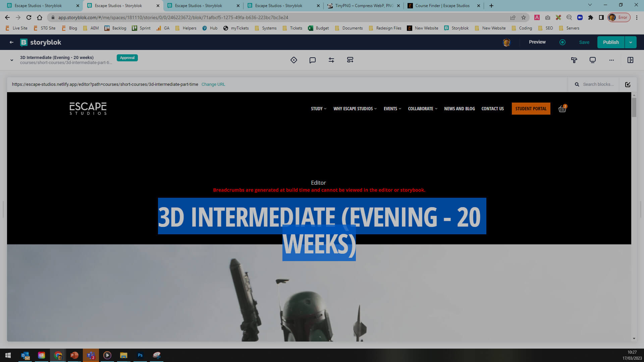Open Chrome three-dot menu
Viewport: 644px width, 362px height.
click(x=637, y=17)
